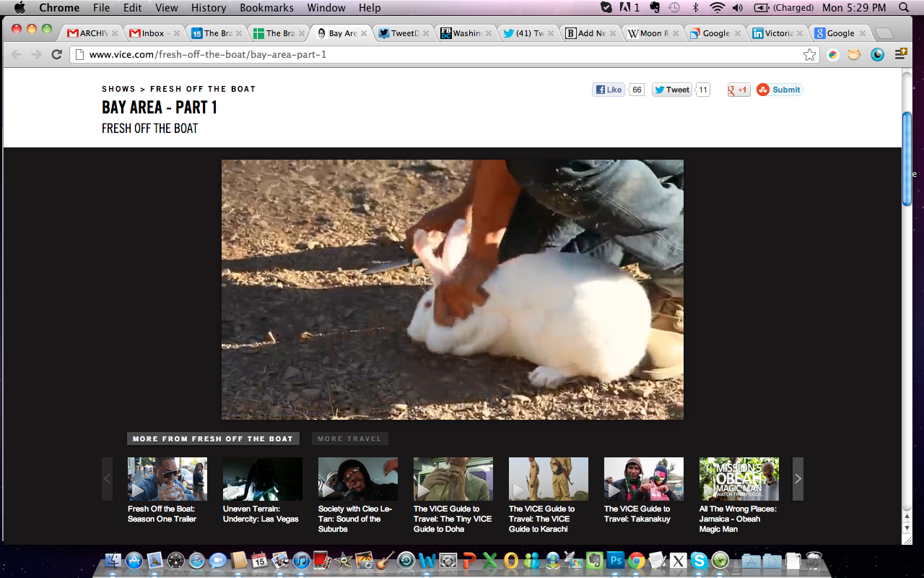The image size is (924, 578).
Task: Play the VICE Guide to Karachi thumbnail
Action: (x=548, y=478)
